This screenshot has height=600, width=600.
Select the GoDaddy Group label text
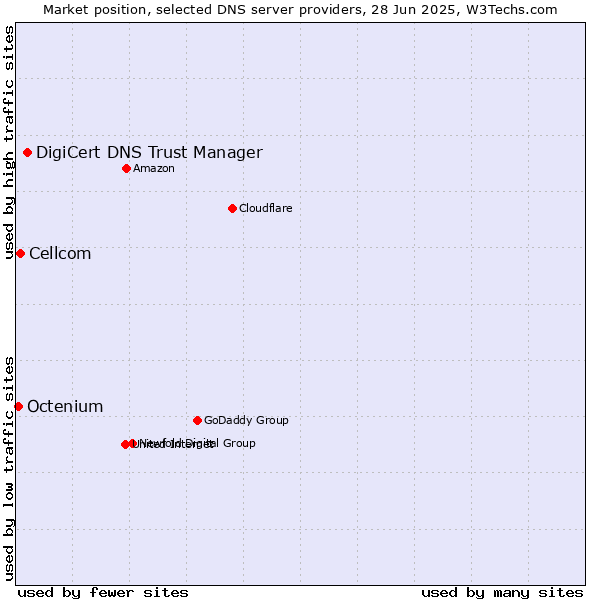pyautogui.click(x=246, y=420)
